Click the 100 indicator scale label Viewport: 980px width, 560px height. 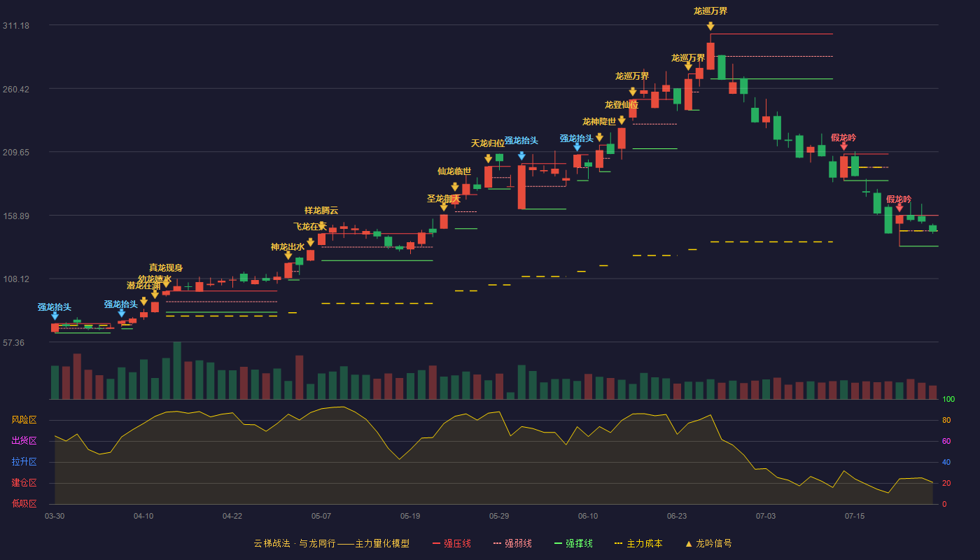click(x=948, y=399)
